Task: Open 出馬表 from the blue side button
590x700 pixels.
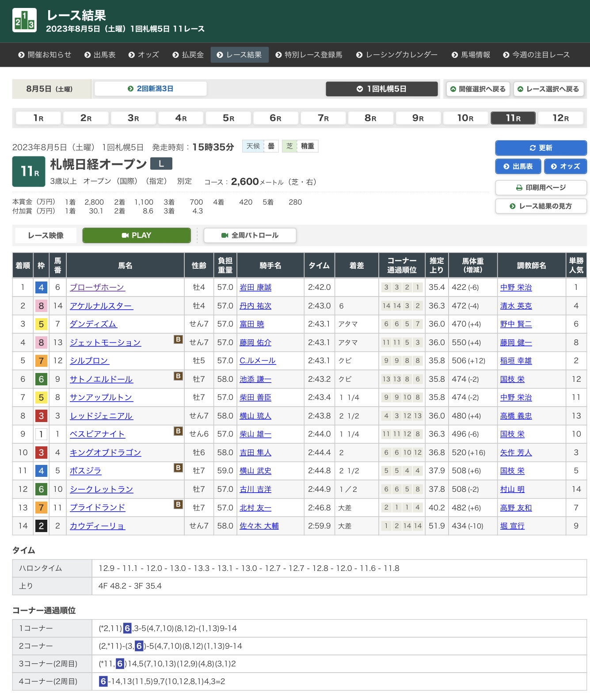Action: coord(518,167)
